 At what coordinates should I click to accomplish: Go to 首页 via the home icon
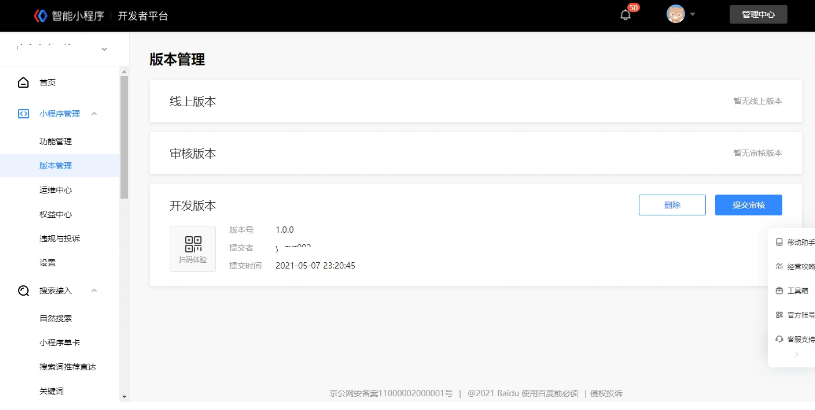tap(23, 83)
